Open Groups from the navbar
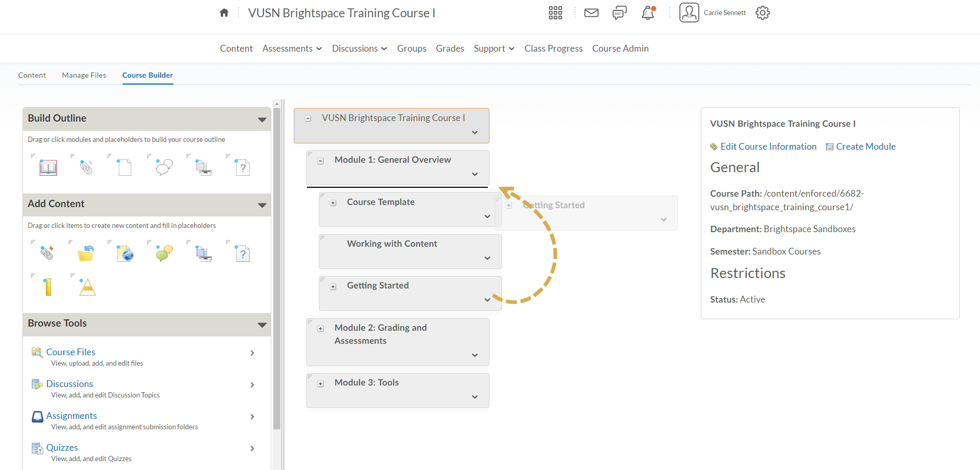The width and height of the screenshot is (980, 470). coord(412,49)
